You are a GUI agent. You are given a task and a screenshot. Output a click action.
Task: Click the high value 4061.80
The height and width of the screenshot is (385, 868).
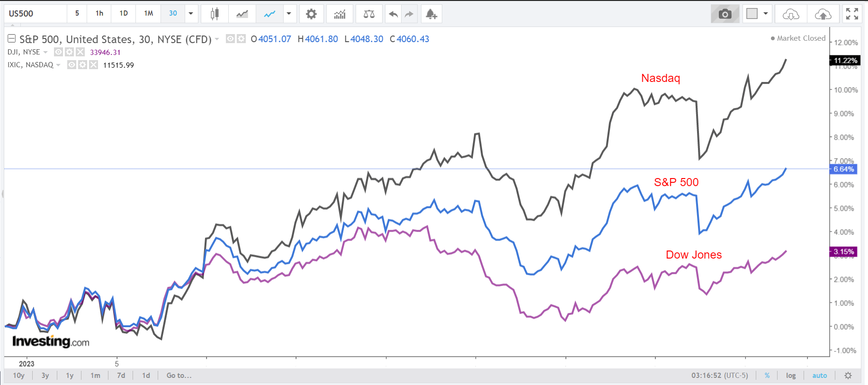pyautogui.click(x=322, y=39)
